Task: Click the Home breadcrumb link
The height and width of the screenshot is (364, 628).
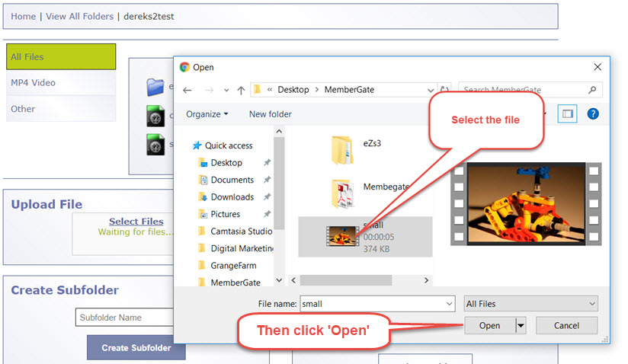Action: pyautogui.click(x=23, y=17)
